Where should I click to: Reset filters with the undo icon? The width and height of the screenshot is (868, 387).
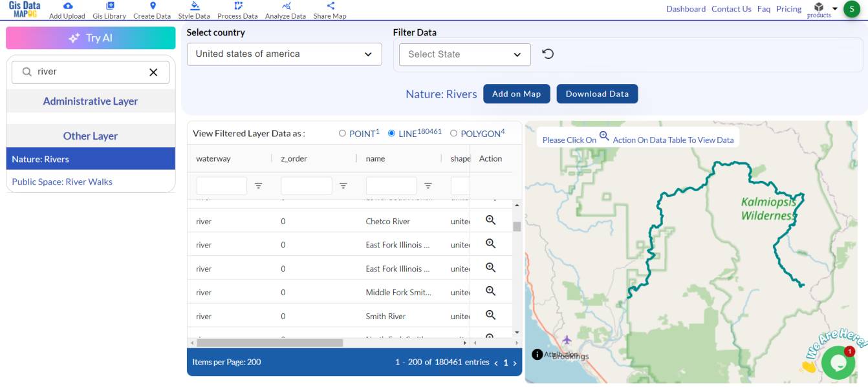coord(548,54)
